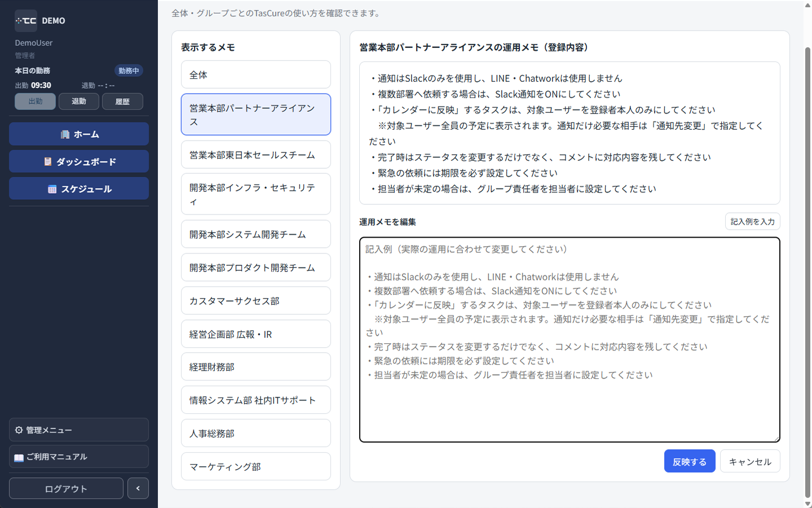
Task: Click the dashboard clipboard icon
Action: pyautogui.click(x=48, y=161)
